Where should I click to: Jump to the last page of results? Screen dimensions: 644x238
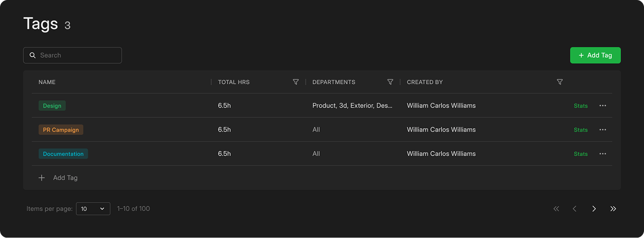[x=613, y=209]
